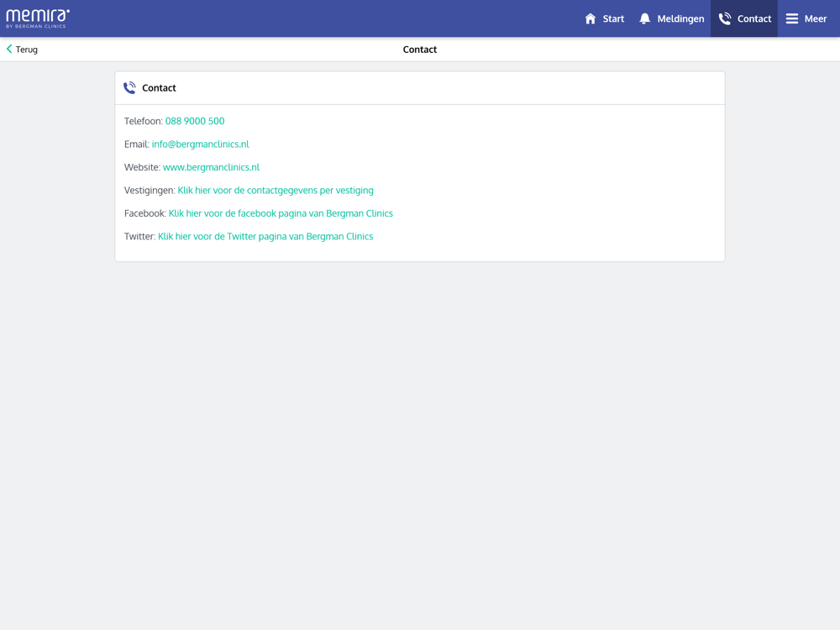This screenshot has height=630, width=840.
Task: Go back using the Terug label
Action: 27,50
